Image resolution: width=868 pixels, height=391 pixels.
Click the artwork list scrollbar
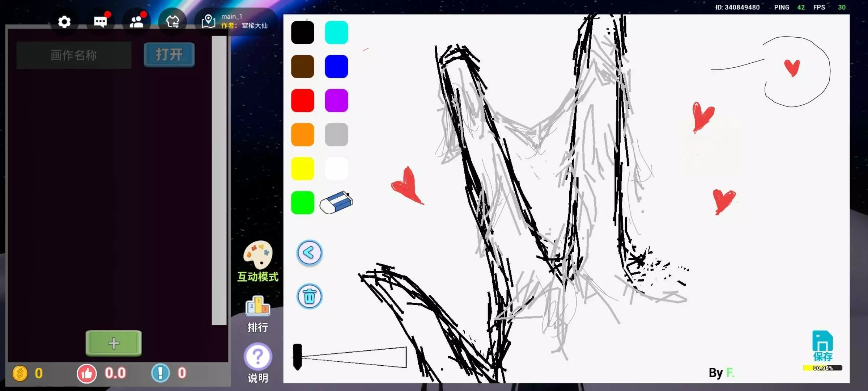[219, 180]
